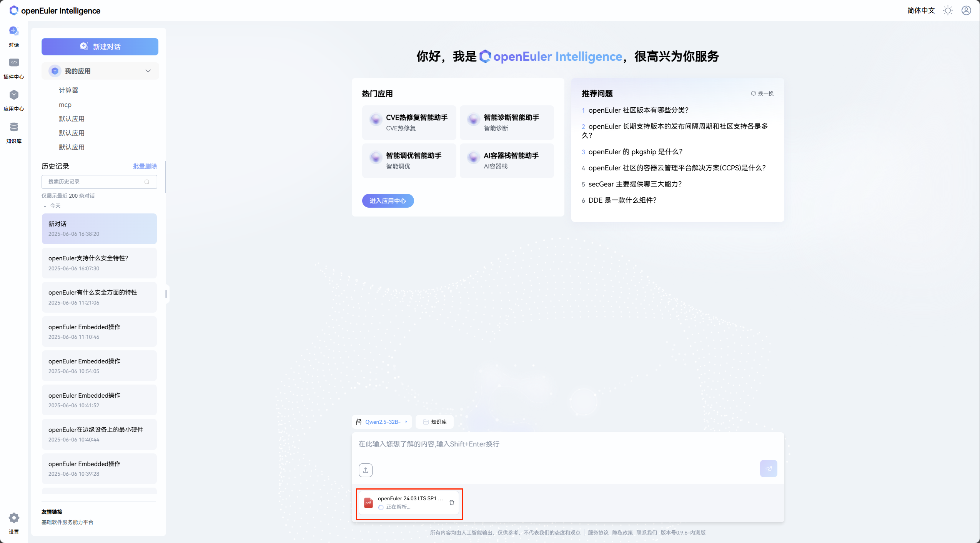This screenshot has height=543, width=980.
Task: Collapse the 今天 history group
Action: [x=45, y=206]
